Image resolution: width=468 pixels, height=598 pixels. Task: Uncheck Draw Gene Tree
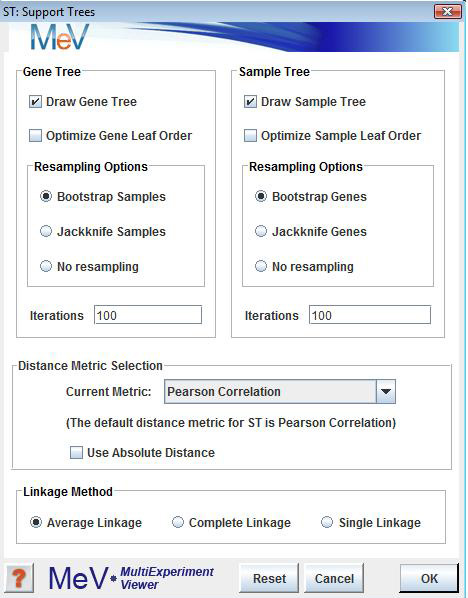[35, 102]
